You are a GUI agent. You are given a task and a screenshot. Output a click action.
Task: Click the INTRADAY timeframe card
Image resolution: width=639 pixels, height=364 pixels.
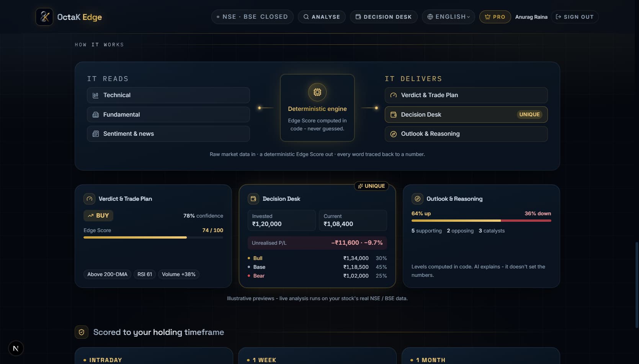click(154, 356)
